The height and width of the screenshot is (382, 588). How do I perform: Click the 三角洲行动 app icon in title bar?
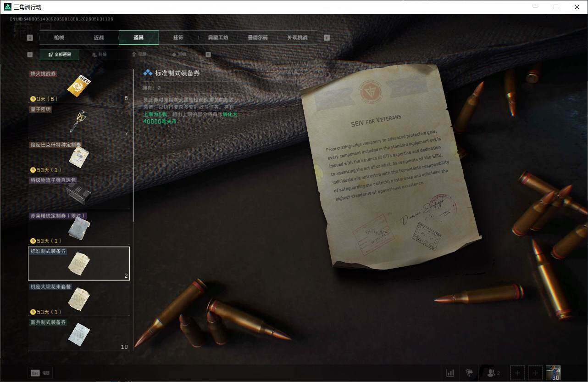point(7,7)
